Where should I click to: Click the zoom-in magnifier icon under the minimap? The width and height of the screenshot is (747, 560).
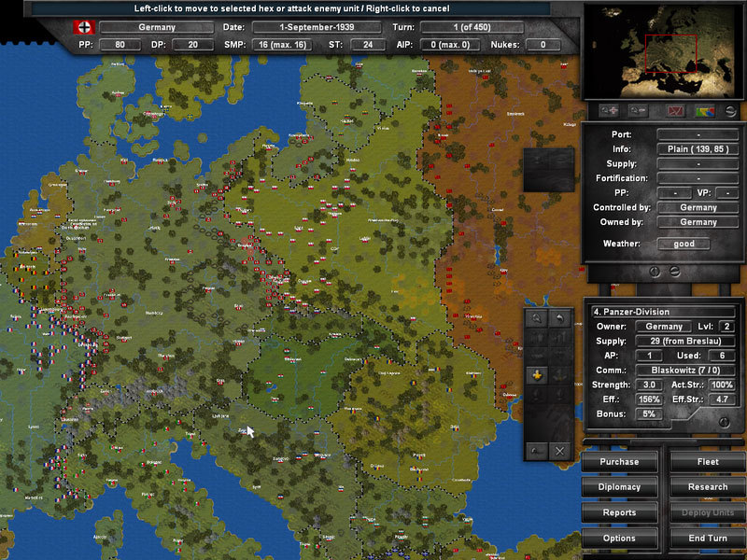[610, 110]
